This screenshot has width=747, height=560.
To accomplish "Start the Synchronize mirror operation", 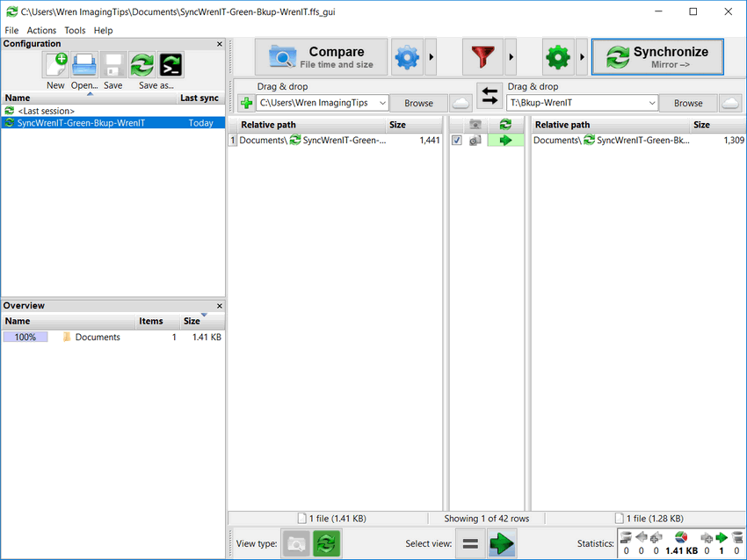I will (657, 57).
